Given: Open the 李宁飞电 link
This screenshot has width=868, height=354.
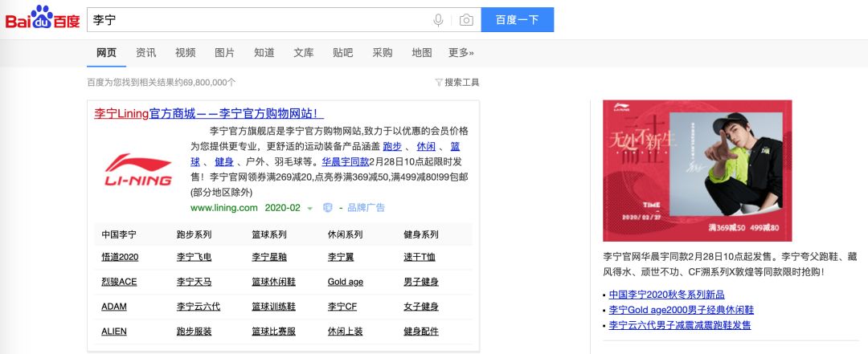Looking at the screenshot, I should pos(194,257).
